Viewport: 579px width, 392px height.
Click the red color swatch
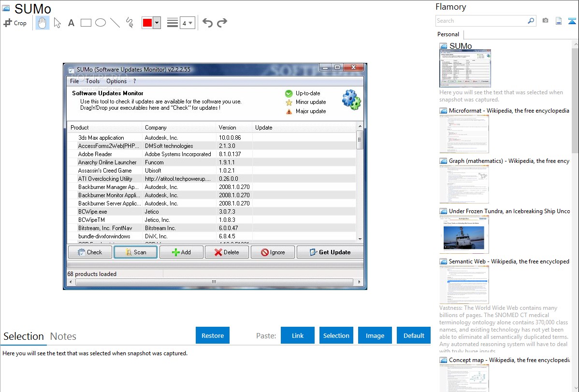tap(147, 23)
